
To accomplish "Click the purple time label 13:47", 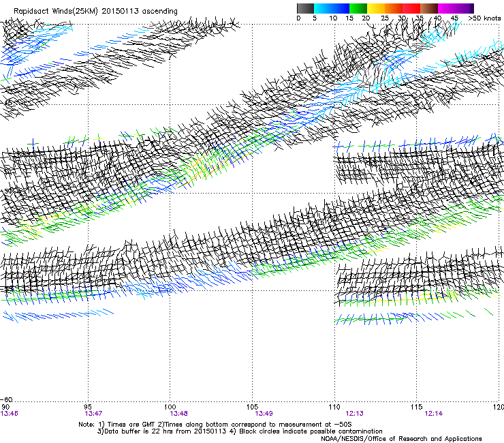I will [93, 414].
